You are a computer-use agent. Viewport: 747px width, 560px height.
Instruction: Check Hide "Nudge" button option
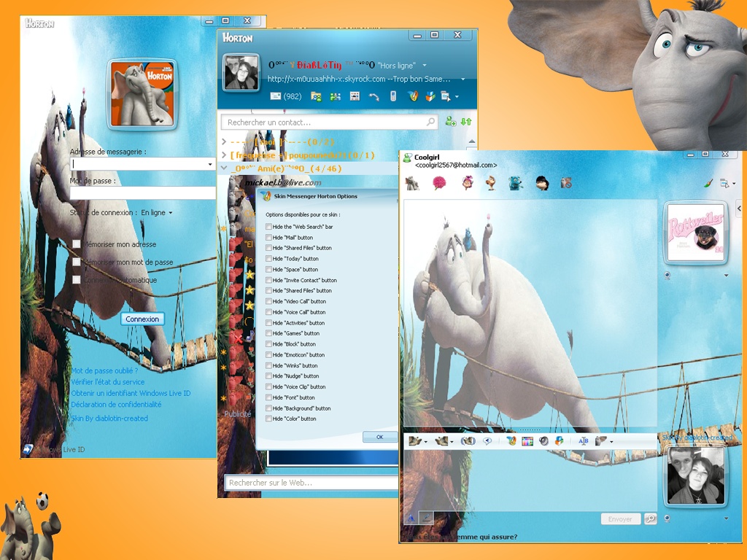tap(268, 376)
